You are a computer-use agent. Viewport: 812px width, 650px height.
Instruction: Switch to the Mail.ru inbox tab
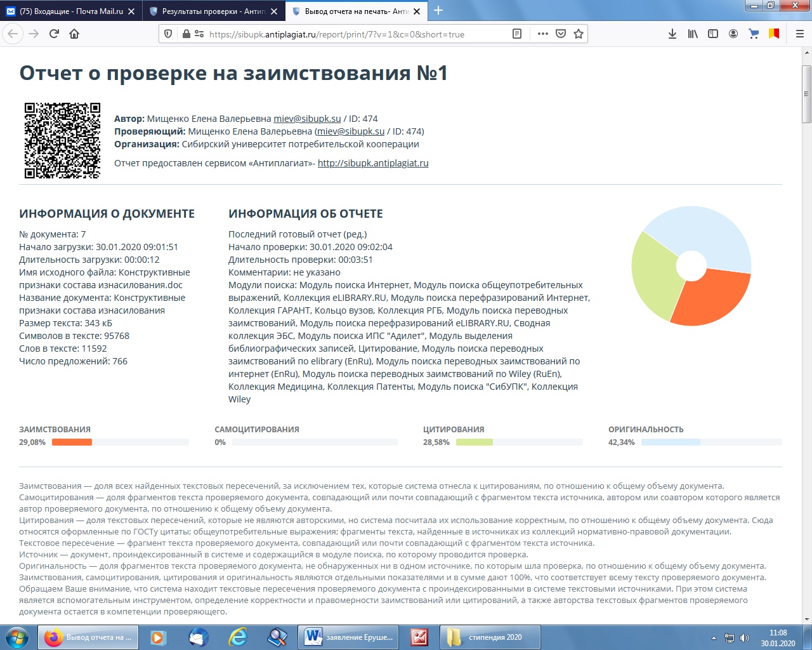[70, 11]
